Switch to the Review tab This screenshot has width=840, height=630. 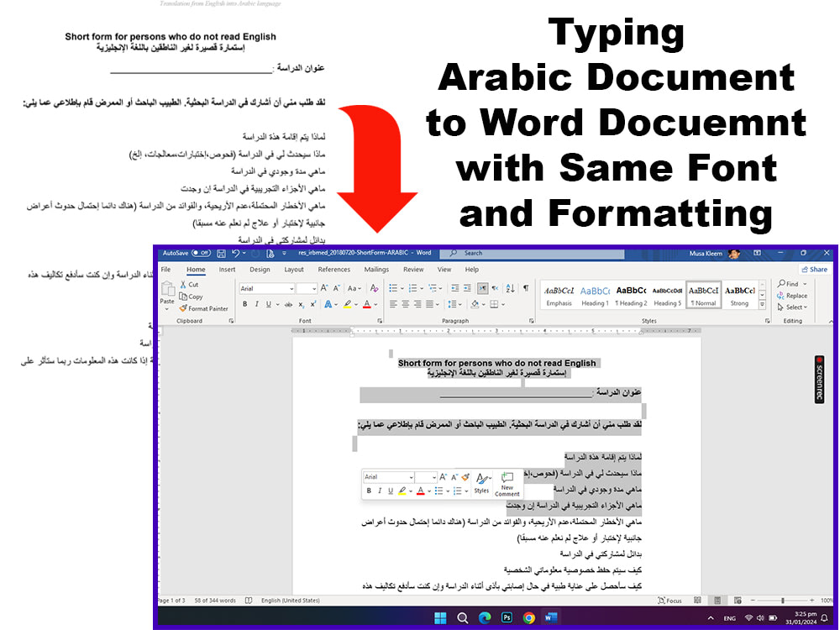413,270
